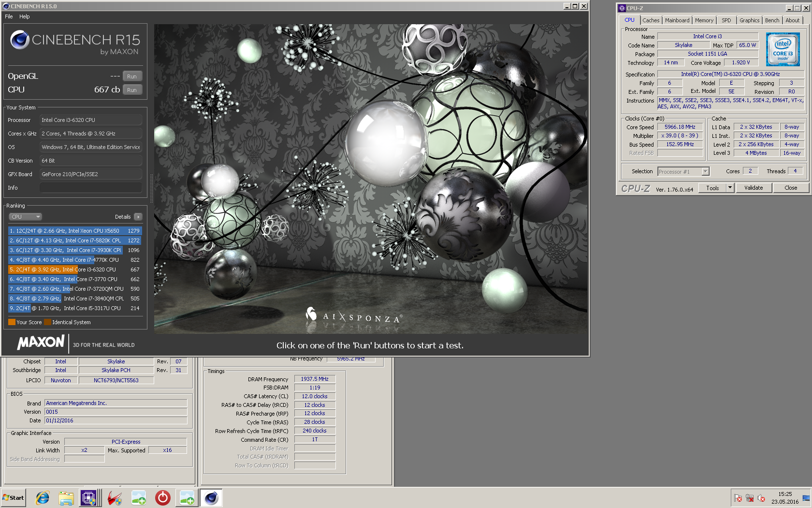Image resolution: width=812 pixels, height=508 pixels.
Task: Click the CPU score 667 cb
Action: [x=107, y=90]
